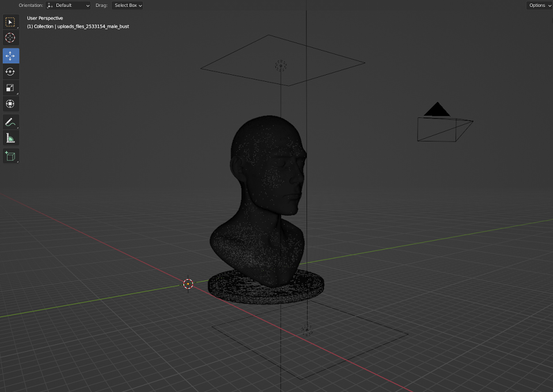Activate the 3D Cursor tool
Screen dimensions: 553x392
(10, 38)
